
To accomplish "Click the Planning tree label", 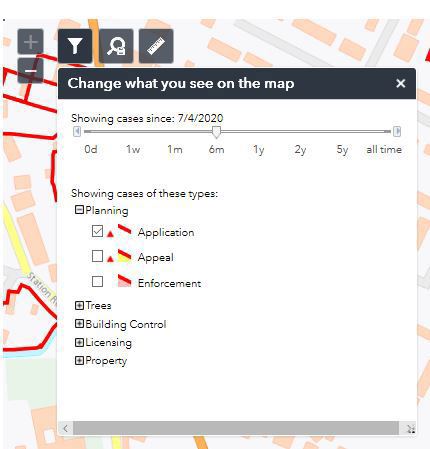I will click(x=107, y=211).
